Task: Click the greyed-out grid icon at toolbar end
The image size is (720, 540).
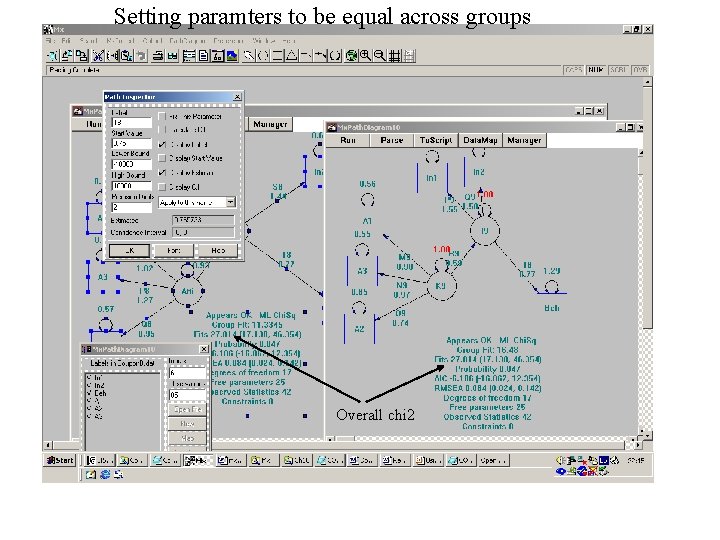Action: tap(409, 56)
